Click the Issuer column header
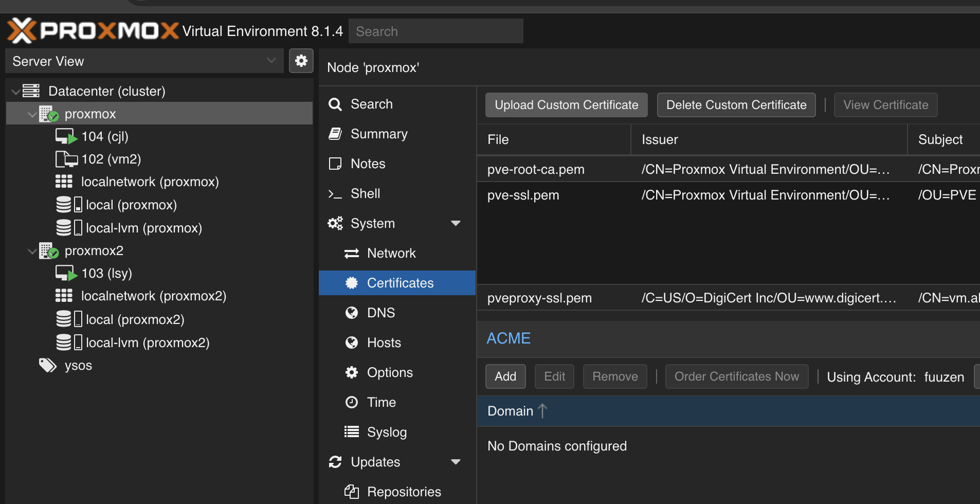The width and height of the screenshot is (980, 504). click(769, 139)
